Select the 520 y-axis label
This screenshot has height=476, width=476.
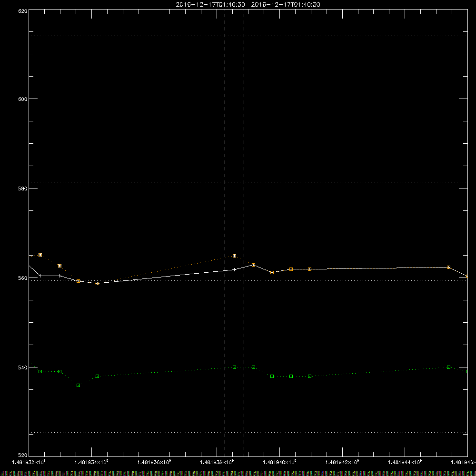click(x=23, y=456)
